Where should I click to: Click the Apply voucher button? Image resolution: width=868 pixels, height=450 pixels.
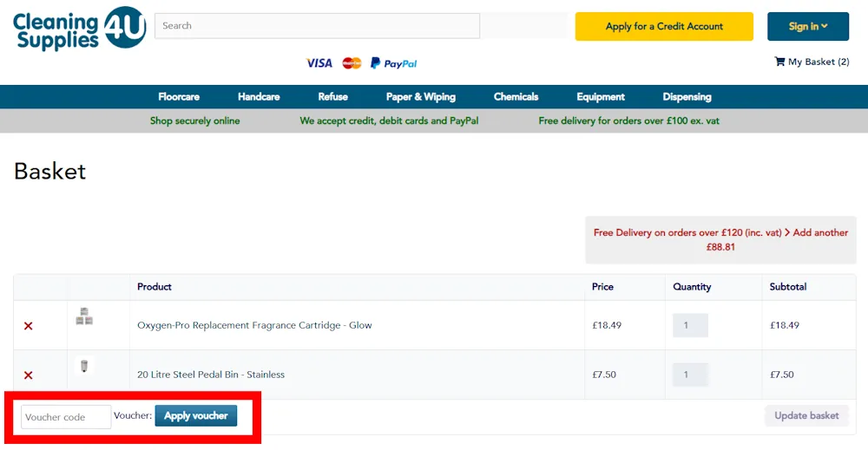pyautogui.click(x=196, y=415)
